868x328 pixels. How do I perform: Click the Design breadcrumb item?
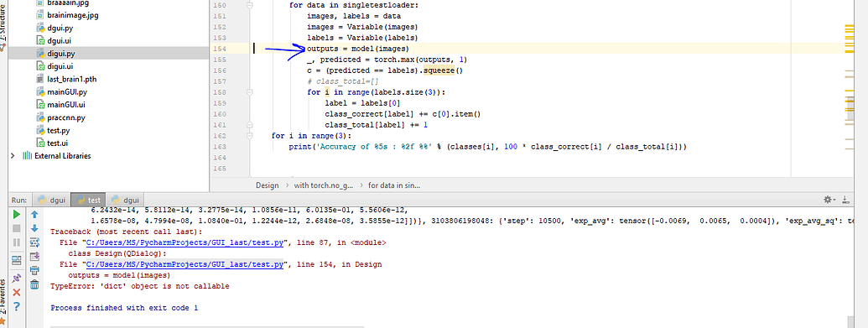pos(268,185)
